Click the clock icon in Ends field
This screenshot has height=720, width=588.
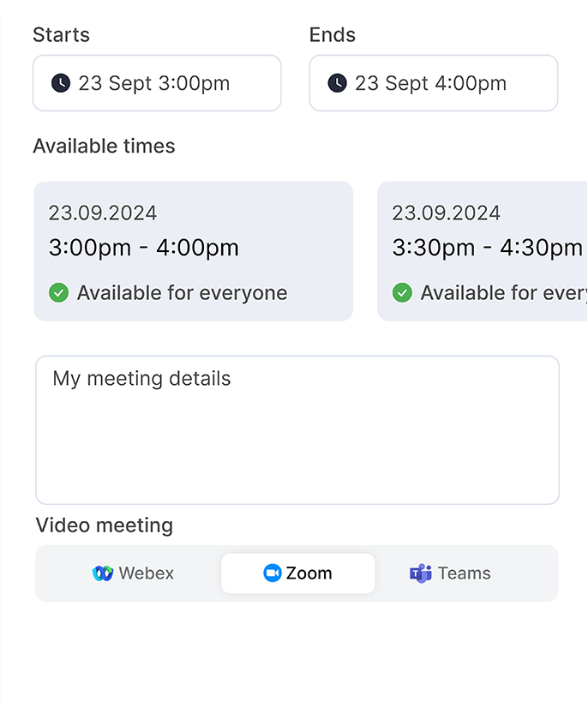point(338,83)
